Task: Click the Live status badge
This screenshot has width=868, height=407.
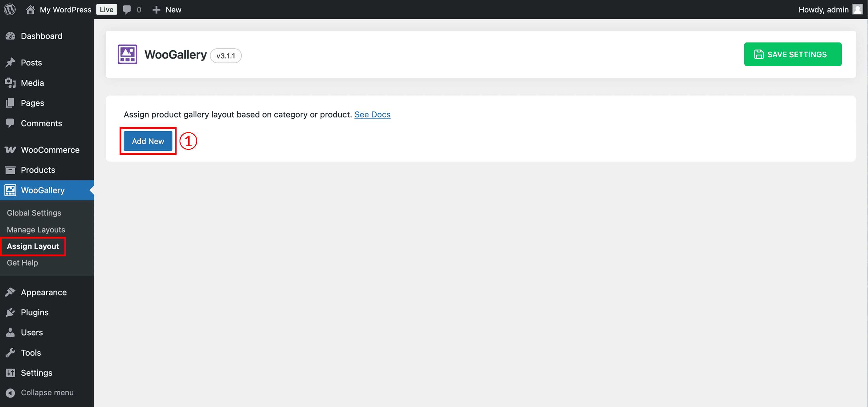Action: (x=107, y=9)
